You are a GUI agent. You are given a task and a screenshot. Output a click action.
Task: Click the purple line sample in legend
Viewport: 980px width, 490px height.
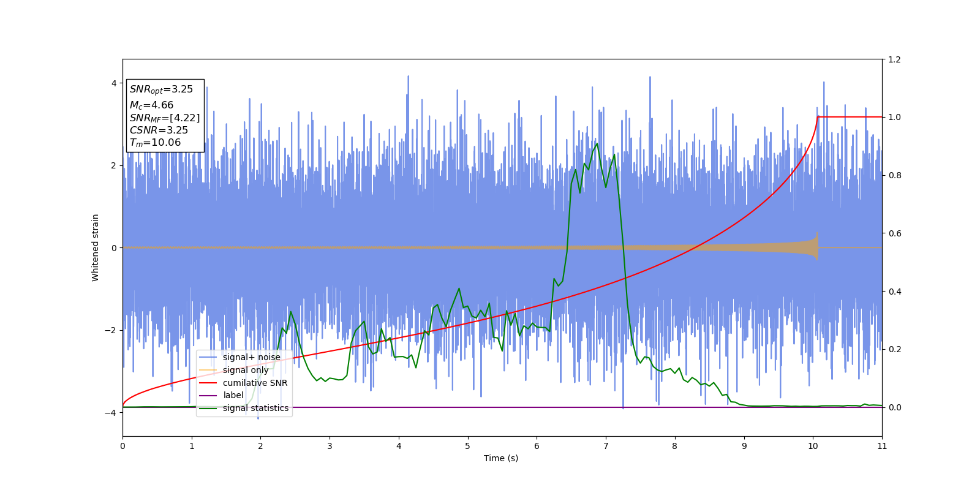208,395
